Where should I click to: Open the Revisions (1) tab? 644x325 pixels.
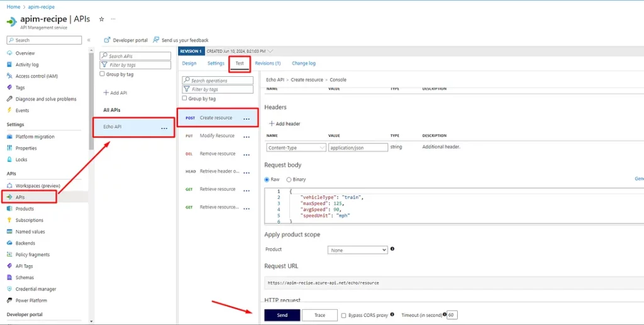click(x=267, y=64)
